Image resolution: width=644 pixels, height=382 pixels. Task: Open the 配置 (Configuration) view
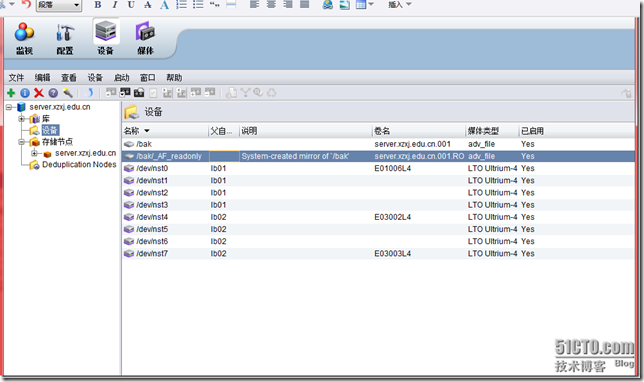click(x=65, y=39)
